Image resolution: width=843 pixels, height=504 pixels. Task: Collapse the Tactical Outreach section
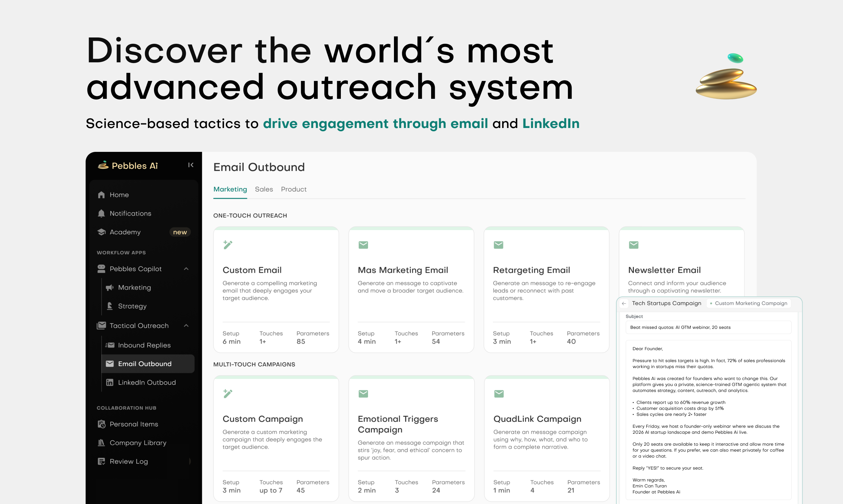point(186,326)
